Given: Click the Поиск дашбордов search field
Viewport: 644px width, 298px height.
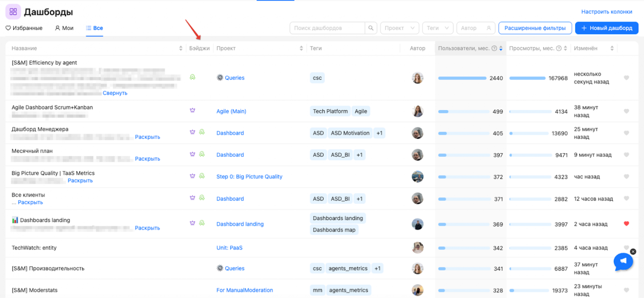Looking at the screenshot, I should point(327,28).
